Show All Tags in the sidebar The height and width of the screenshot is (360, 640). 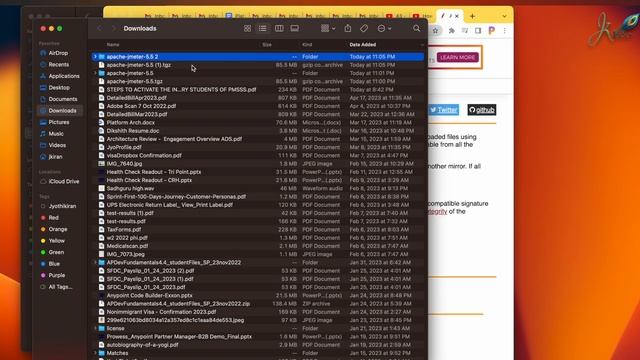(60, 287)
